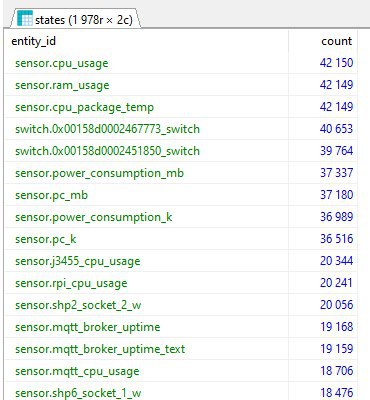Click the table grid icon on states tab
Image resolution: width=370 pixels, height=400 pixels.
[25, 18]
